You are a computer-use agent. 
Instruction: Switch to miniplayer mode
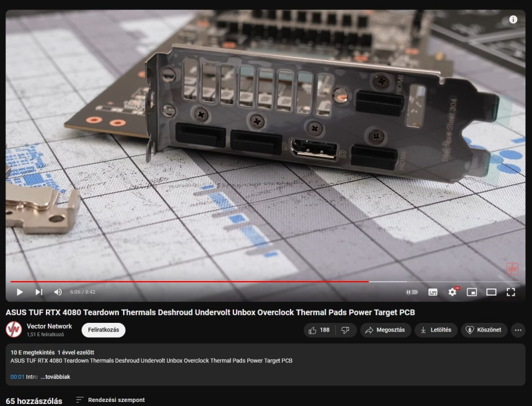[471, 292]
